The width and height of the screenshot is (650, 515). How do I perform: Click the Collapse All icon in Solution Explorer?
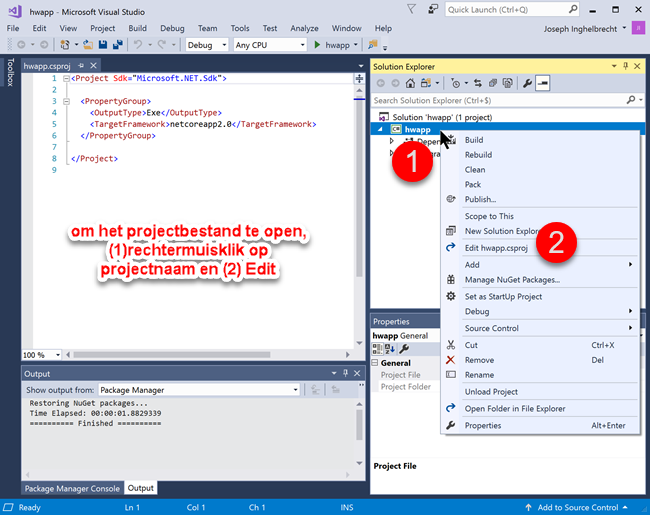[493, 83]
